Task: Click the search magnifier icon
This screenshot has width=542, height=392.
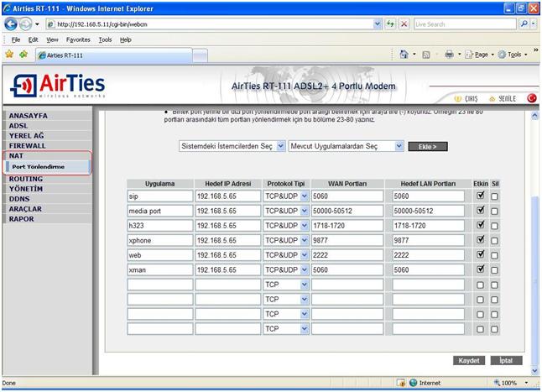Action: point(523,24)
